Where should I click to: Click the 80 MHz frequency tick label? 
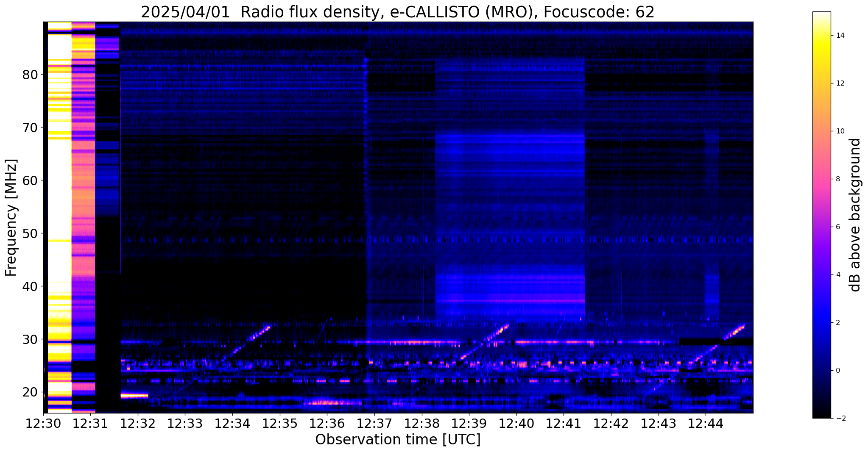pyautogui.click(x=30, y=75)
